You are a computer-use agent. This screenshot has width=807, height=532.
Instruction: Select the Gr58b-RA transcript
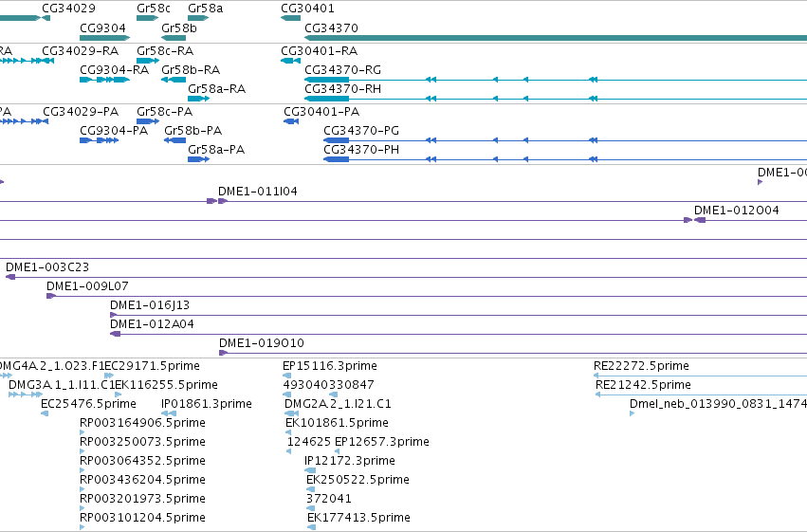coord(191,70)
